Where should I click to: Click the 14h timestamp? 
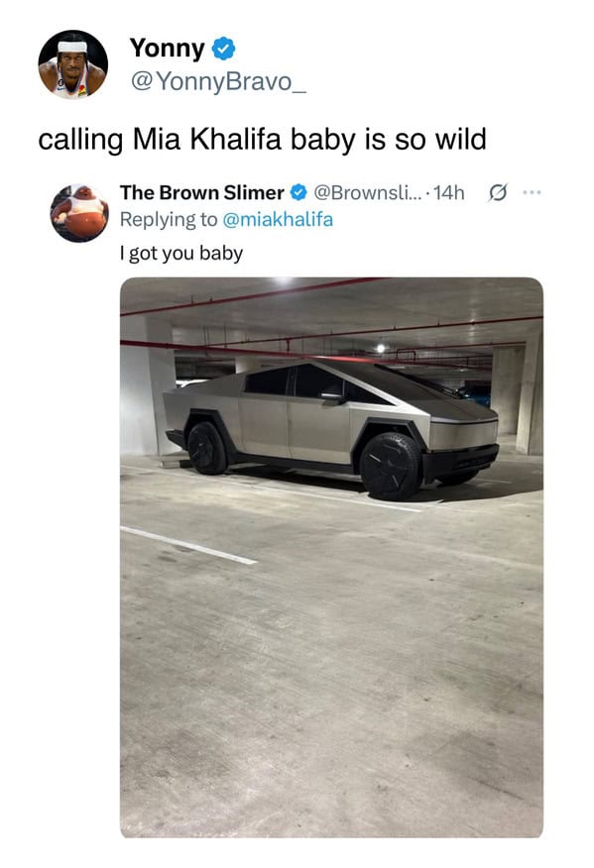click(x=449, y=192)
